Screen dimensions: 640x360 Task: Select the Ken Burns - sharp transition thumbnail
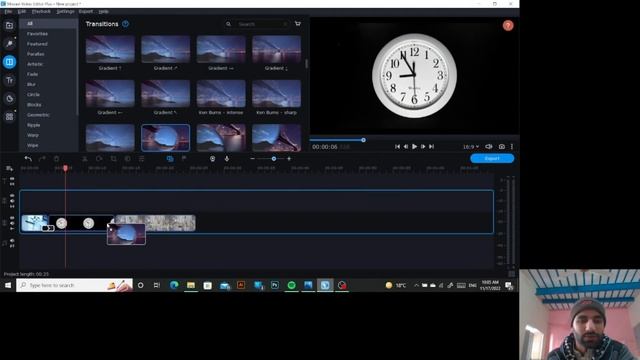tap(276, 93)
